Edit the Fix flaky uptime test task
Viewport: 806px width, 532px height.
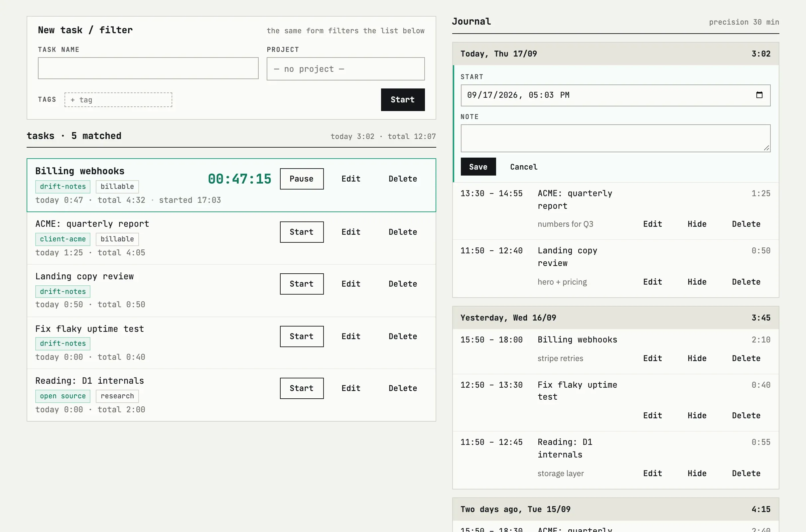351,336
